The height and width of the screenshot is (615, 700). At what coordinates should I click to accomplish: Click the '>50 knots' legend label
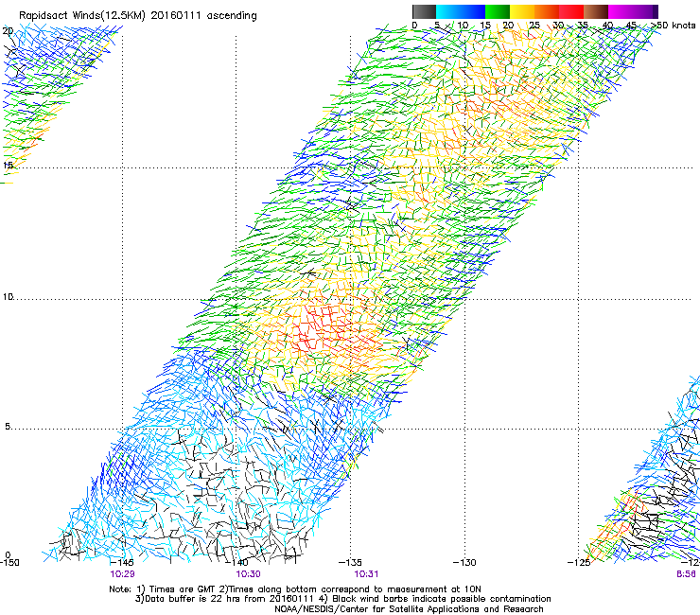coord(674,25)
